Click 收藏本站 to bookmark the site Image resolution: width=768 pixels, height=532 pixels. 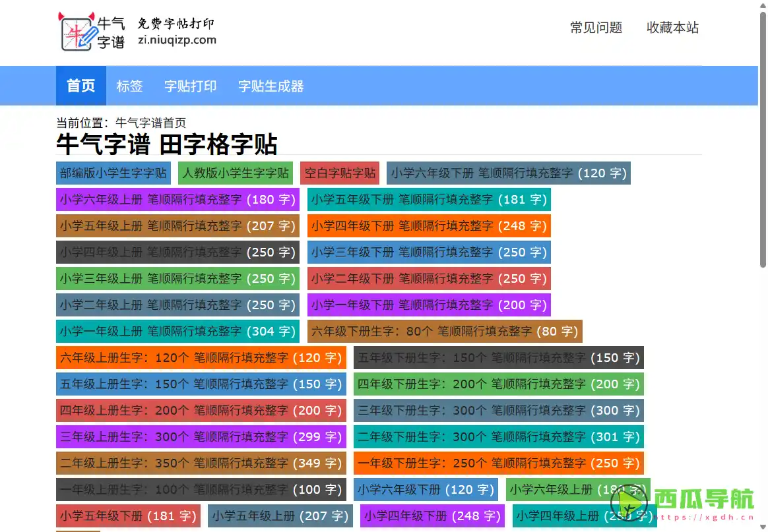pos(673,28)
